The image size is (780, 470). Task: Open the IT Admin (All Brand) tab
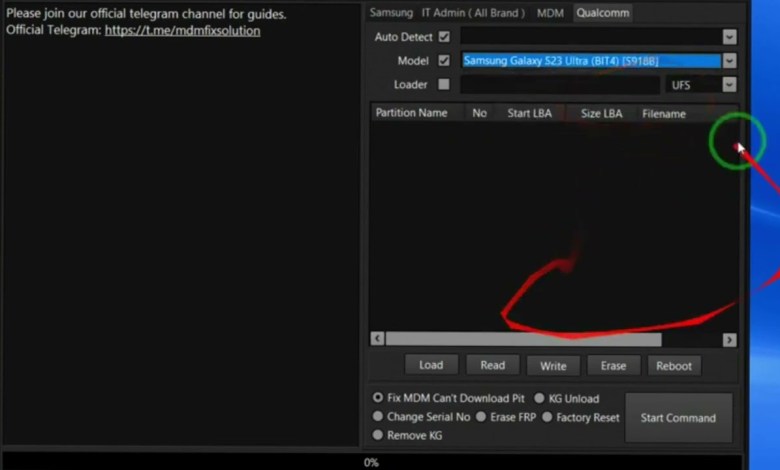click(x=473, y=13)
